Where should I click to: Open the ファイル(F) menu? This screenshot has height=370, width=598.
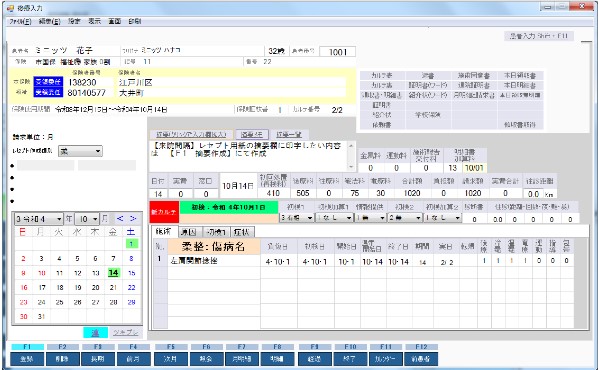point(20,21)
